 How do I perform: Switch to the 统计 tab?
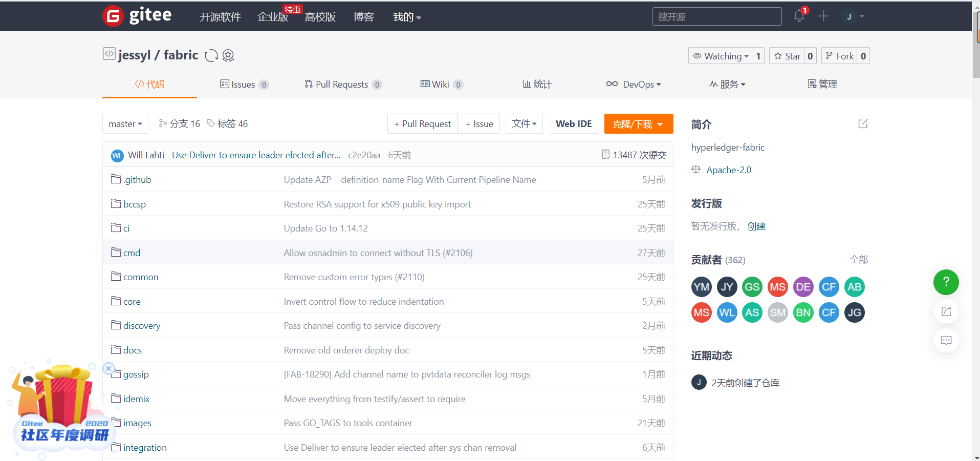coord(537,84)
